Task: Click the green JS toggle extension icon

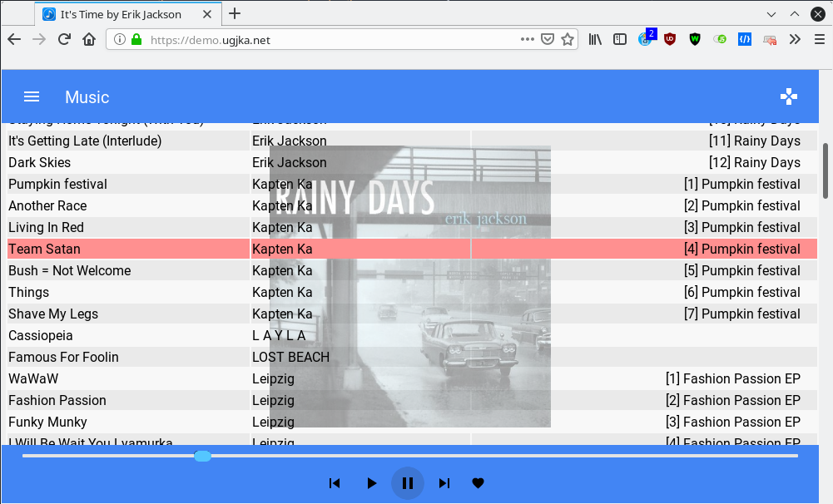Action: (720, 39)
